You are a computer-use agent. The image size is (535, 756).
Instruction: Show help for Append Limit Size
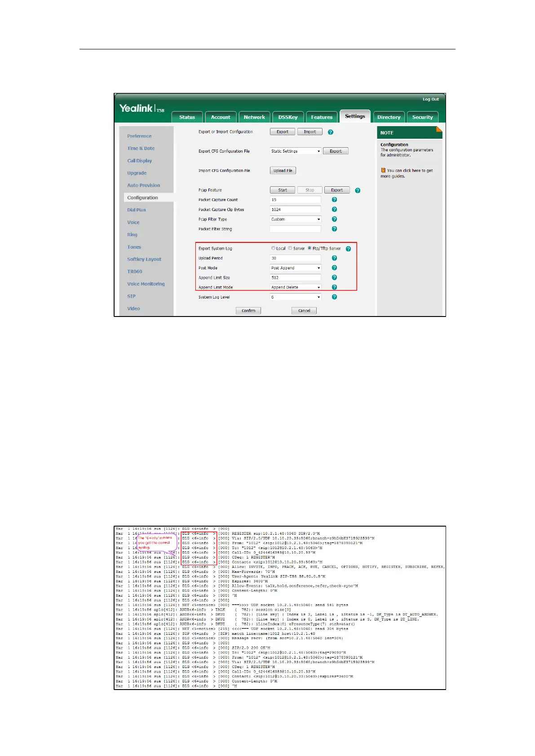[334, 277]
